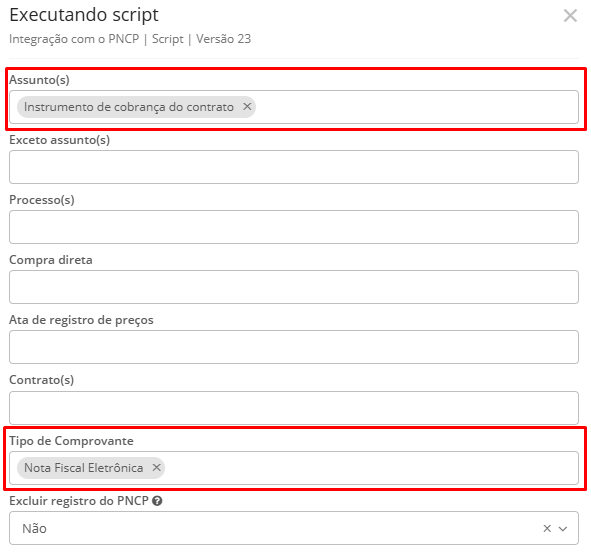The image size is (591, 552).
Task: Close the Executando script dialog
Action: point(570,16)
